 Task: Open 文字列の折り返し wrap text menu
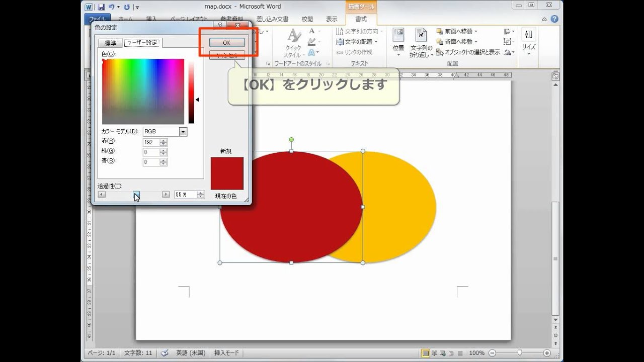(x=421, y=43)
